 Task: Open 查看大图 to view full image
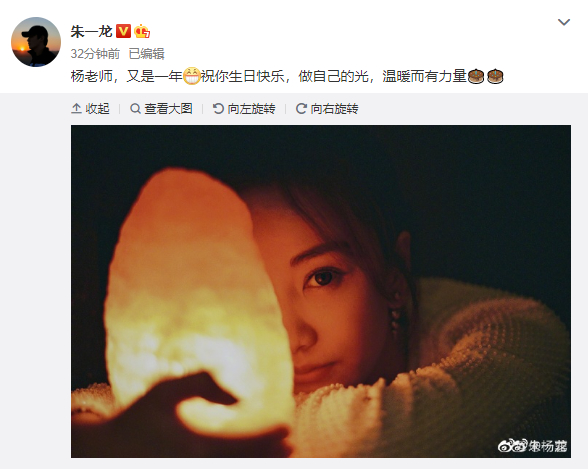tap(168, 109)
